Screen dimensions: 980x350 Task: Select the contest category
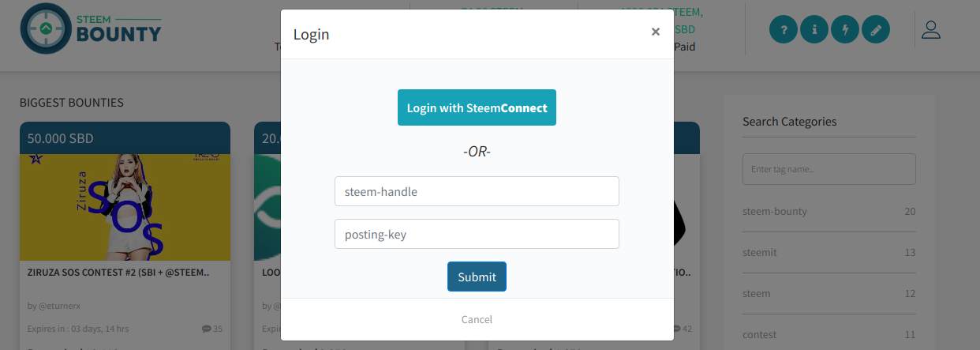coord(829,335)
